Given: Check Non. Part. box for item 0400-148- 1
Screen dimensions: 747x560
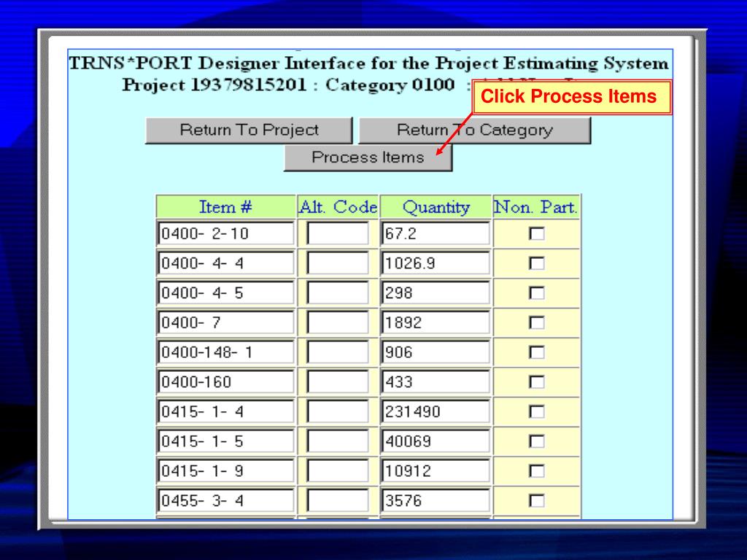Looking at the screenshot, I should click(536, 352).
